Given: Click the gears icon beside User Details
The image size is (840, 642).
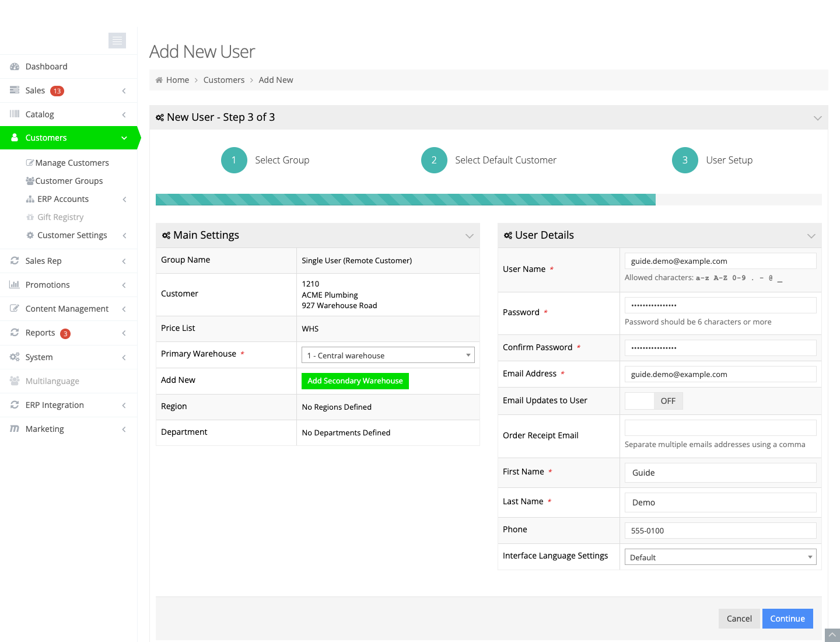Looking at the screenshot, I should tap(508, 235).
